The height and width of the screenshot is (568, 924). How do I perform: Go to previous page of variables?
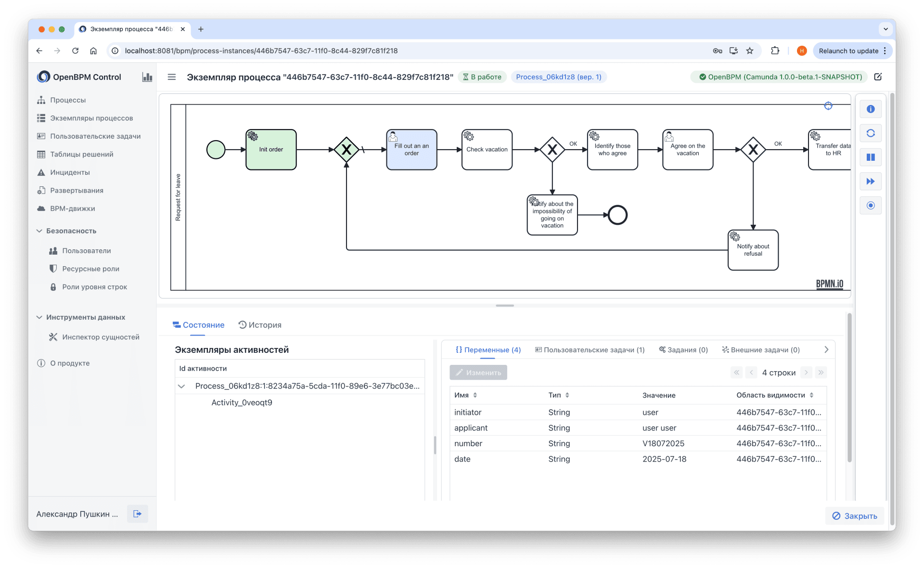click(x=751, y=373)
